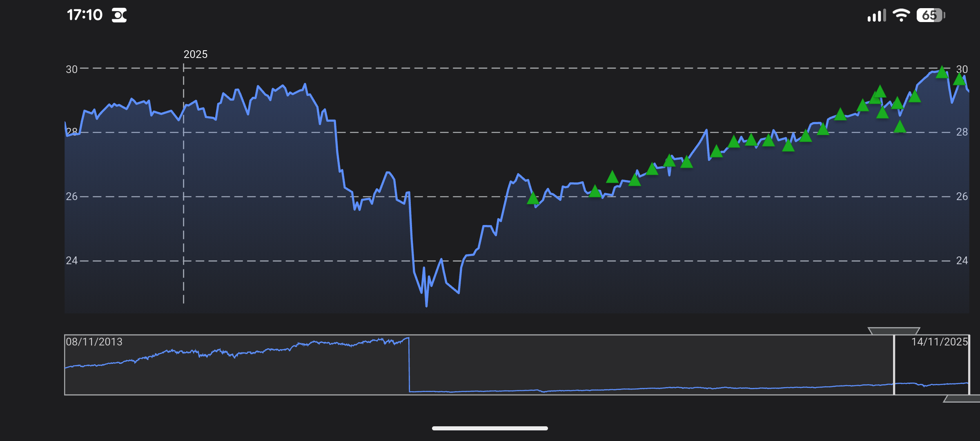Tap green triangle sitting on the right 28 gridline
This screenshot has height=441, width=980.
coord(900,127)
